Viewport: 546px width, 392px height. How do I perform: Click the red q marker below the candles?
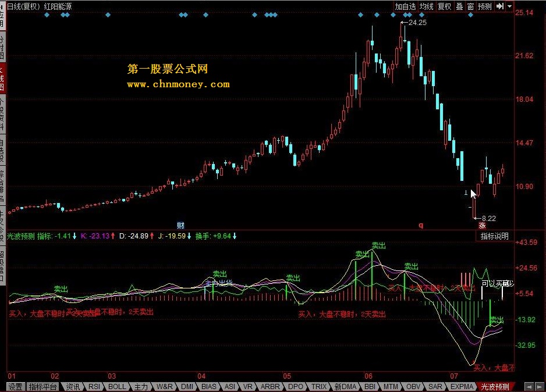click(421, 226)
